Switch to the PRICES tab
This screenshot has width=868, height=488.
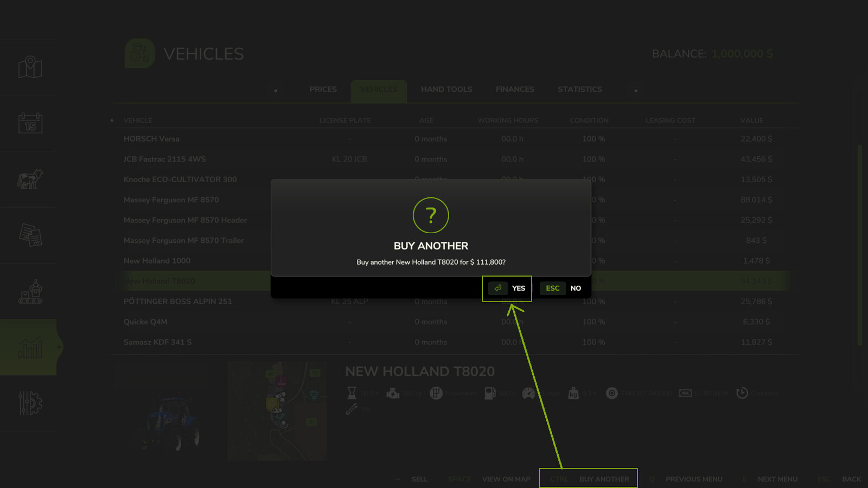tap(323, 89)
